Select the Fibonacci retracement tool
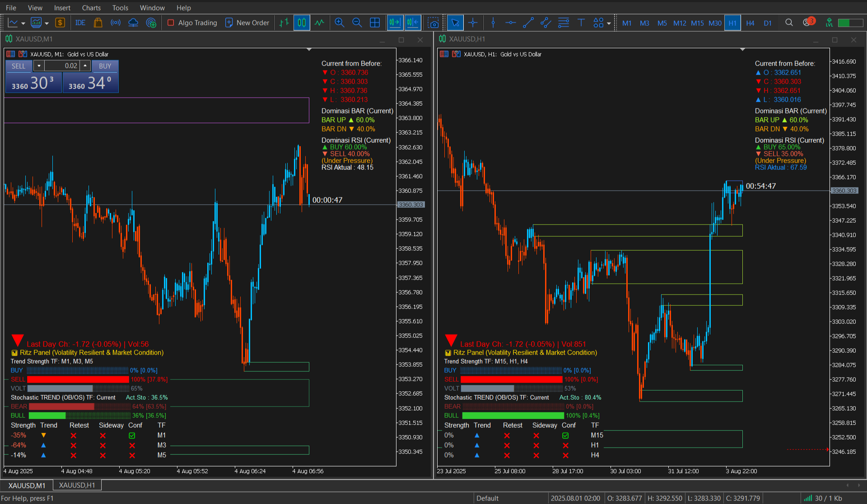Image resolution: width=867 pixels, height=504 pixels. (564, 23)
